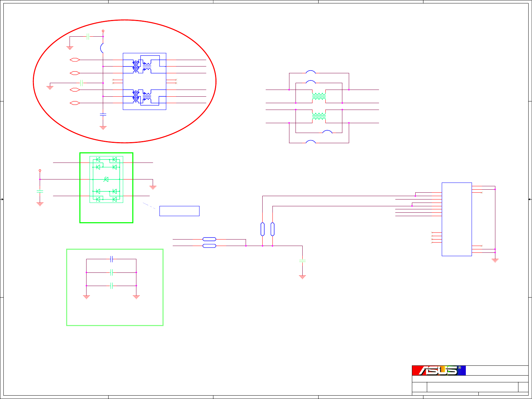Screen dimensions: 532x399
Task: Select the lower horizontal blue ferrite bead
Action: click(x=209, y=246)
